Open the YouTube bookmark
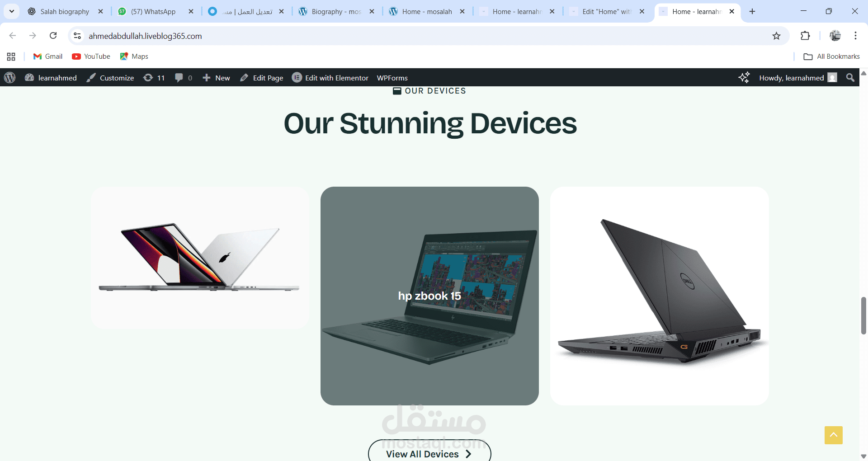The width and height of the screenshot is (868, 461). 91,56
